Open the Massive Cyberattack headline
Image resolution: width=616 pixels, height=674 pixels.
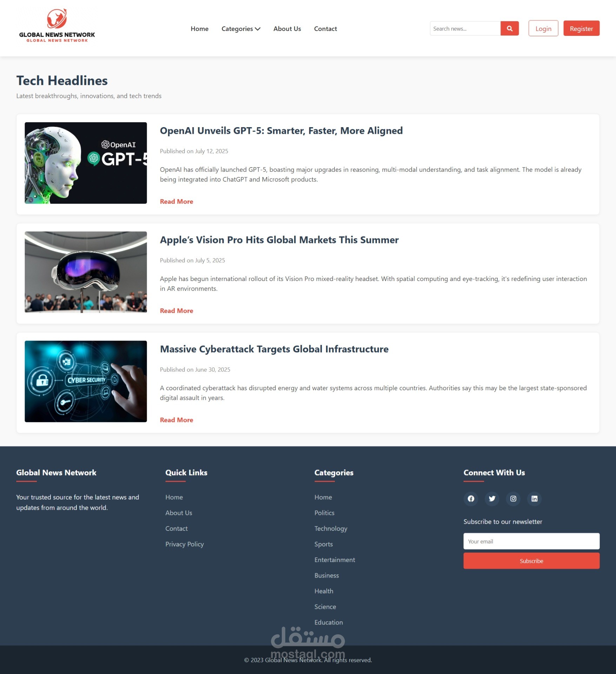coord(274,349)
